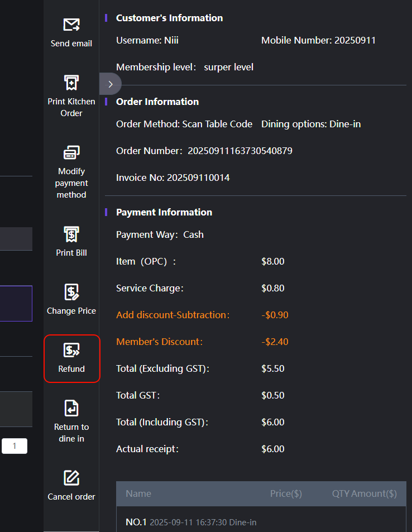Viewport: 412px width, 532px height.
Task: Click the Name column header
Action: (138, 493)
